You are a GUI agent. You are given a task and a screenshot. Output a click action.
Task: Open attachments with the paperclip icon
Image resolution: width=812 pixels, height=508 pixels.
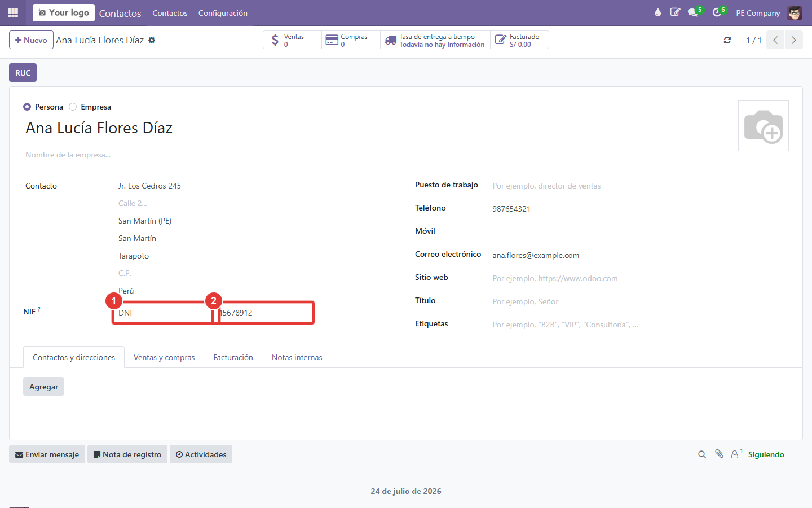tap(719, 454)
